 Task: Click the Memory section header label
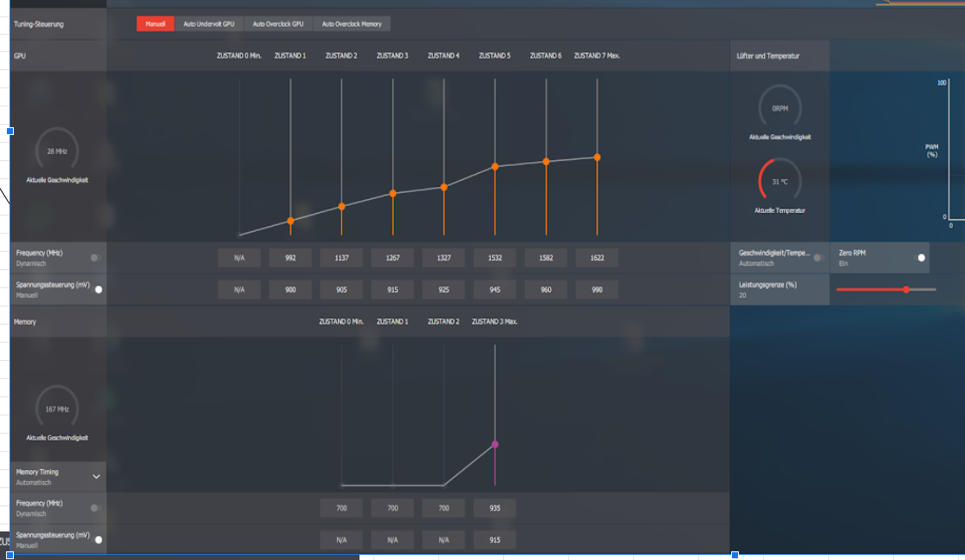coord(25,321)
